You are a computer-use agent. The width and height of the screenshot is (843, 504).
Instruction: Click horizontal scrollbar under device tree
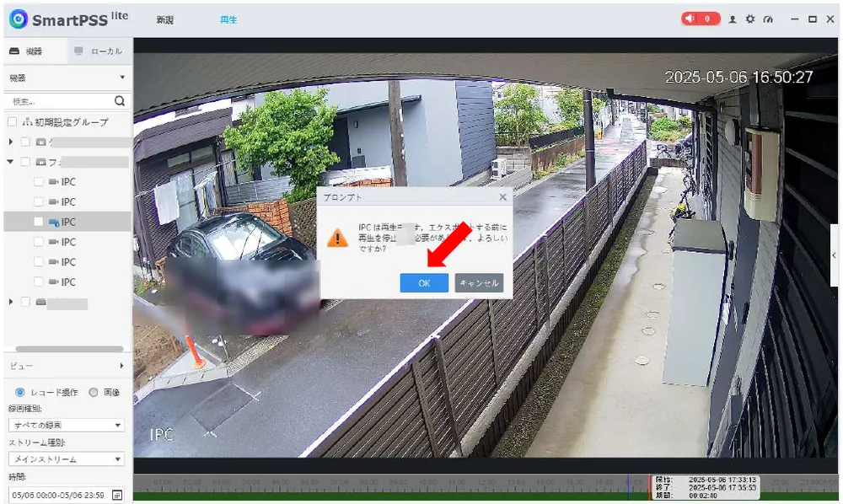69,349
